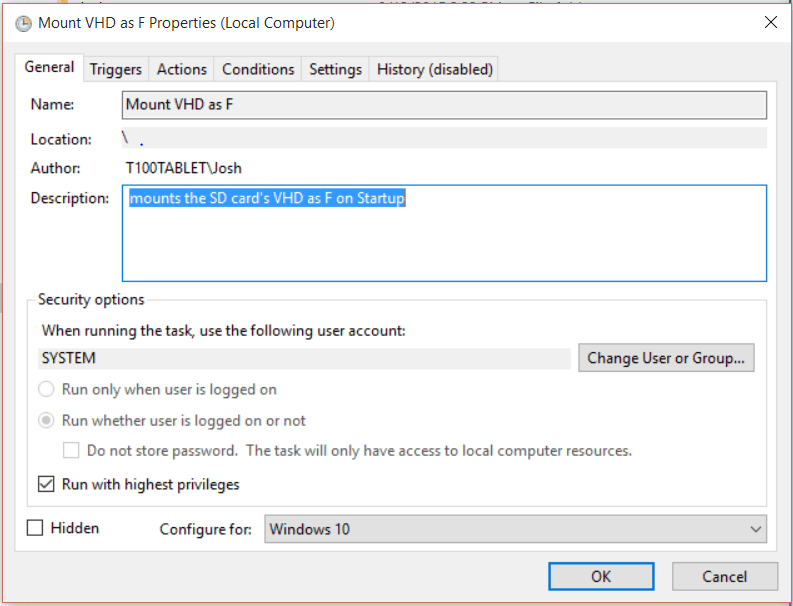
Task: Select Run whether user is logged on or not
Action: click(47, 421)
